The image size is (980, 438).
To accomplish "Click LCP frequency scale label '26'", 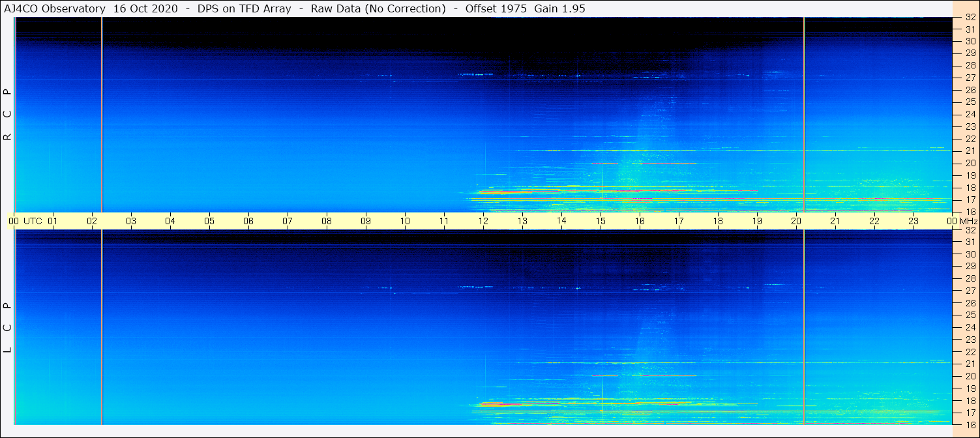I will [970, 303].
